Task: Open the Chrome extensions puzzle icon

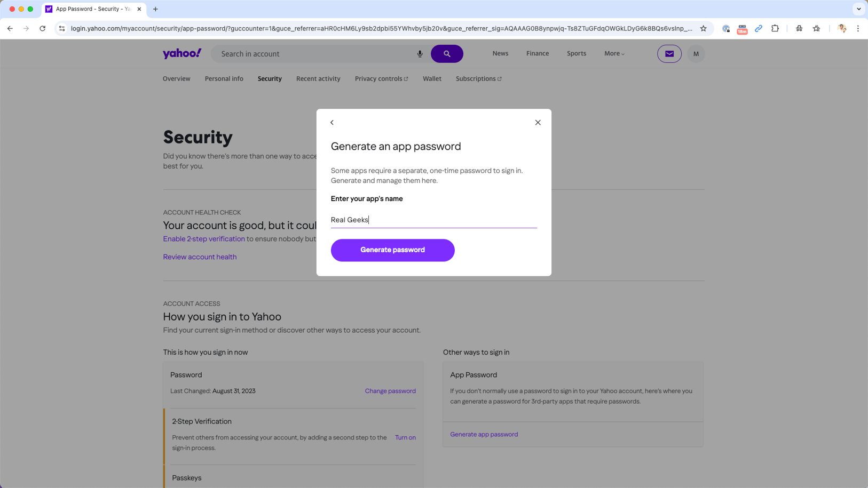Action: pos(775,29)
